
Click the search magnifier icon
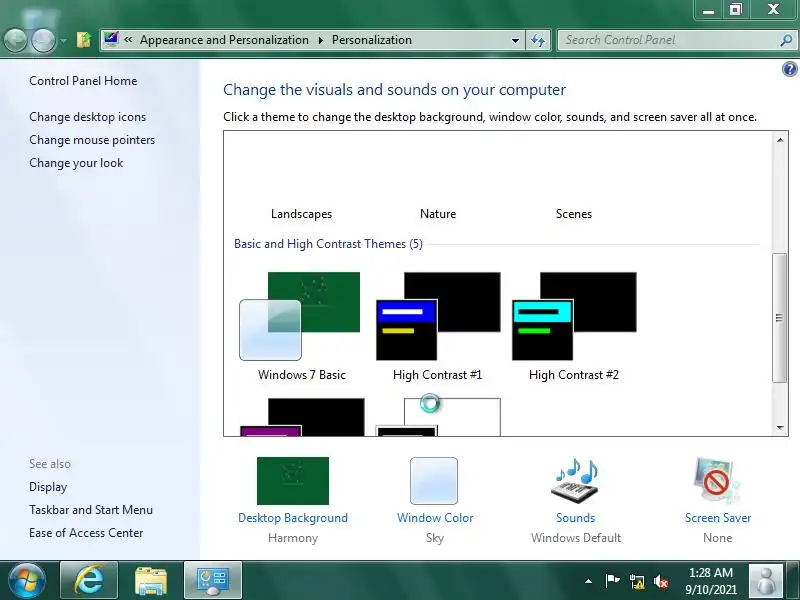[786, 40]
